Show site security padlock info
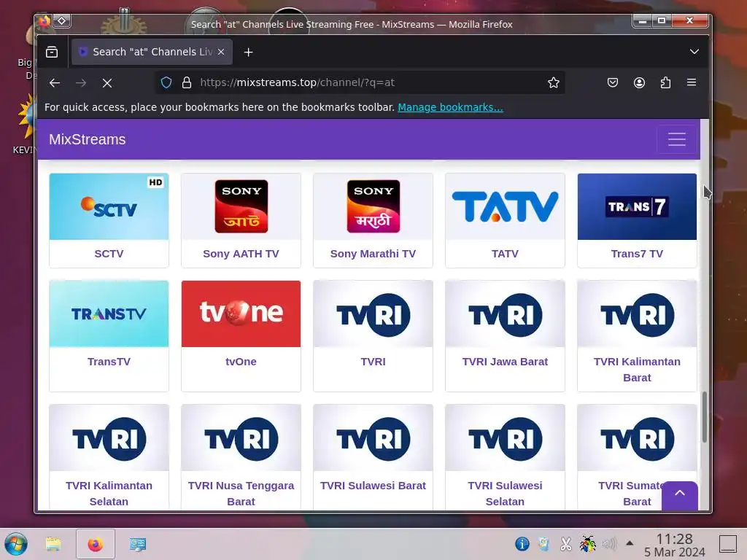 point(187,83)
